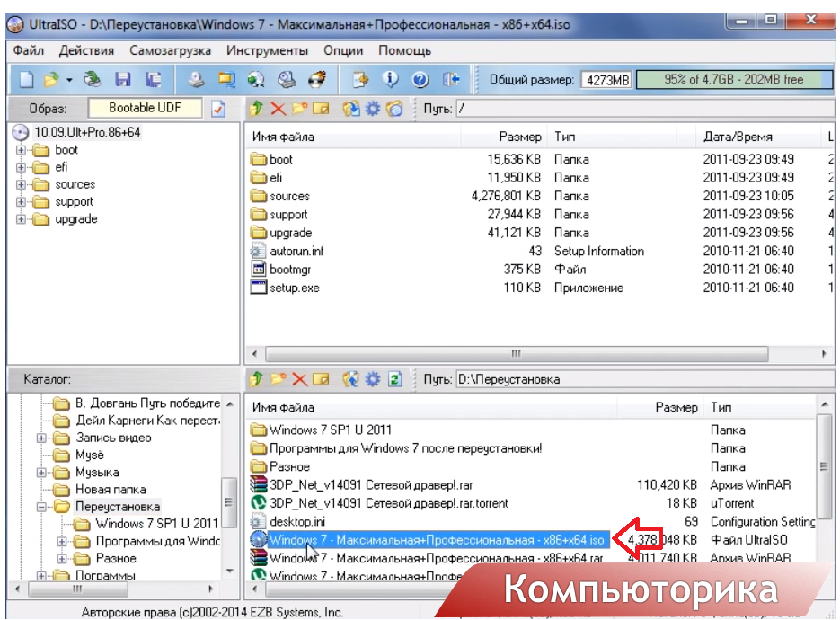Open the Помощь menu
Screen dimensions: 840x620
pyautogui.click(x=404, y=50)
